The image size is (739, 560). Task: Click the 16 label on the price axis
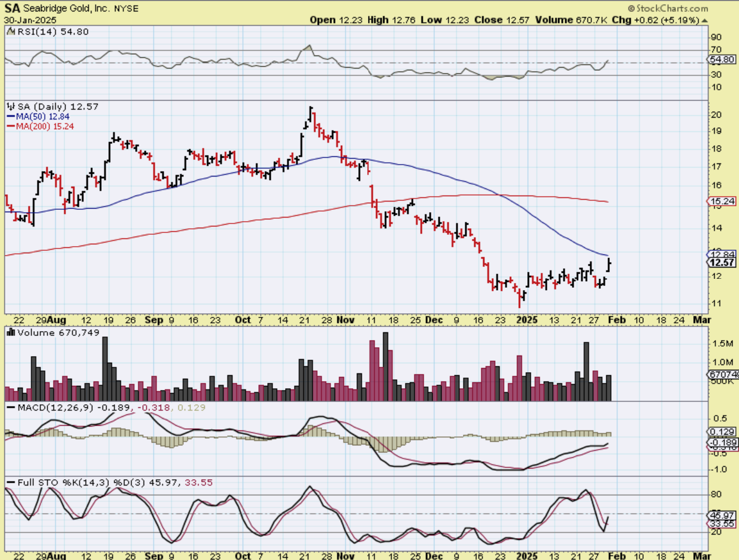716,185
